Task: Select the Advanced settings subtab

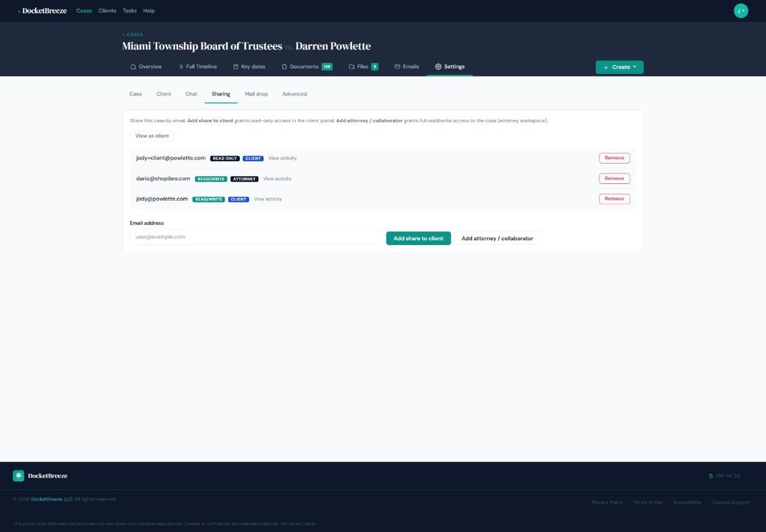Action: [295, 94]
